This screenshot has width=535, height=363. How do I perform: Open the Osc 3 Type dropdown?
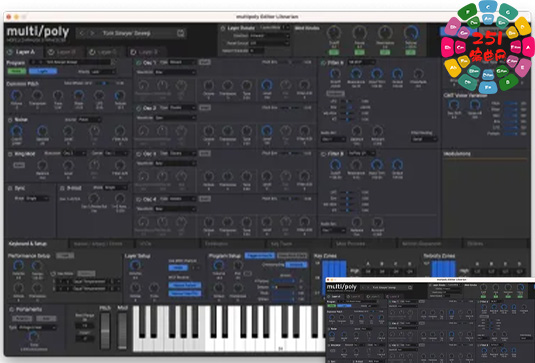183,154
